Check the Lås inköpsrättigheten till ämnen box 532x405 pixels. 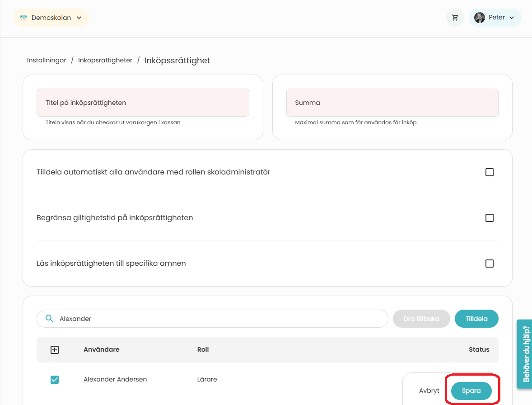pos(489,264)
